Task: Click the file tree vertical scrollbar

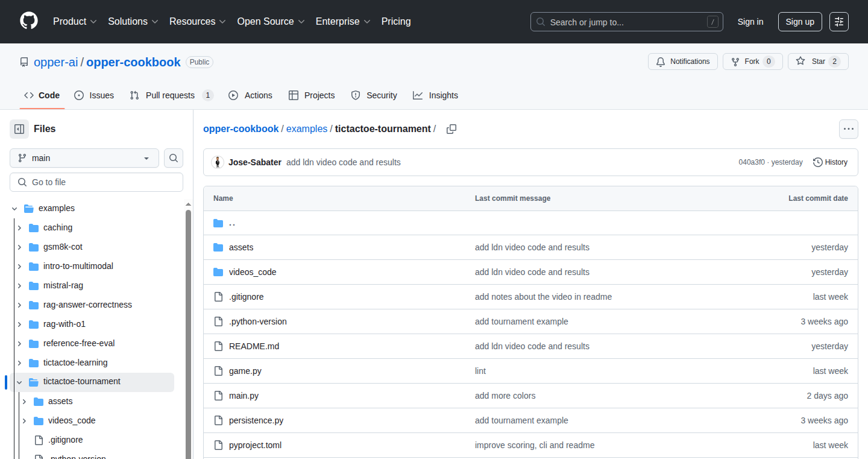Action: (188, 334)
